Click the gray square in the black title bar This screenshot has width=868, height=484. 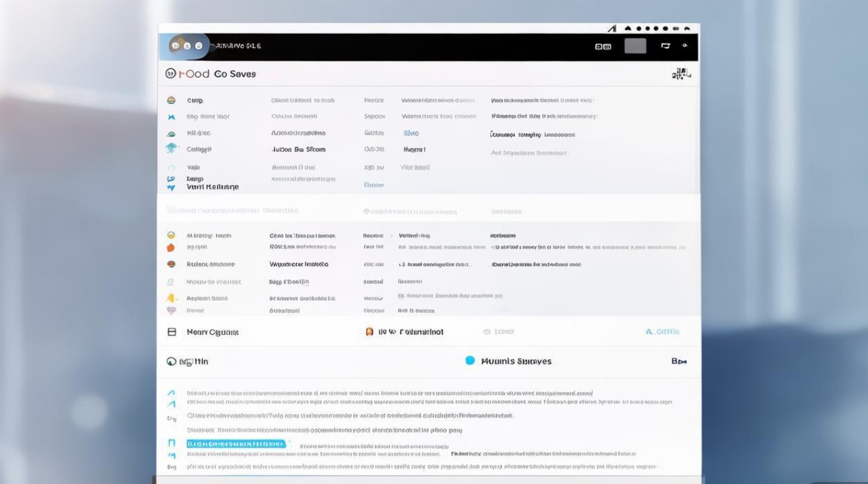tap(635, 46)
